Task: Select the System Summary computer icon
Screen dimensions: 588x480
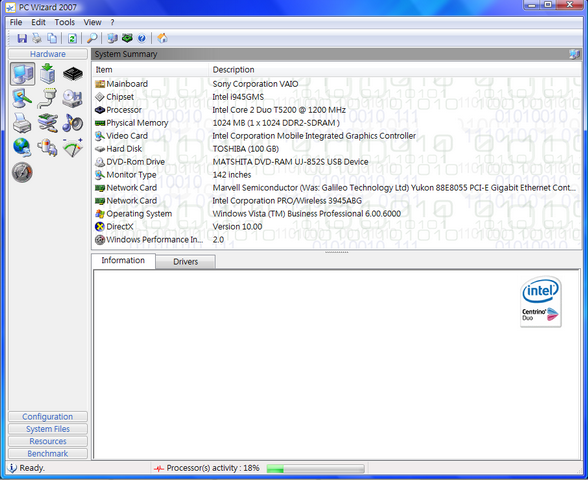Action: point(22,74)
